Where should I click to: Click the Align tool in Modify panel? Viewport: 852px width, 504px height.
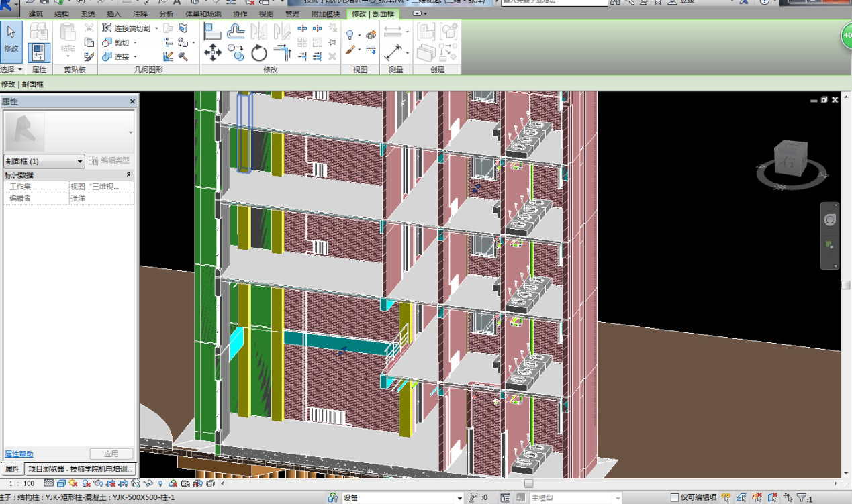212,31
